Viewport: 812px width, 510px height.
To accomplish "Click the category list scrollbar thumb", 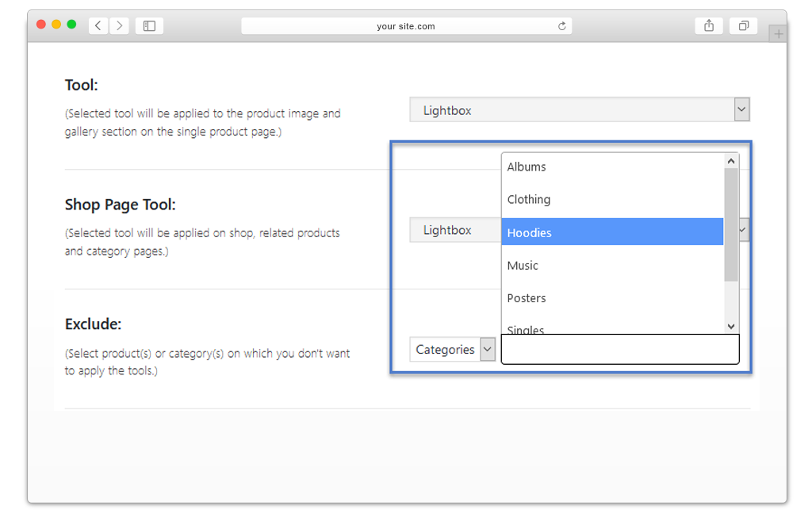I will [731, 224].
